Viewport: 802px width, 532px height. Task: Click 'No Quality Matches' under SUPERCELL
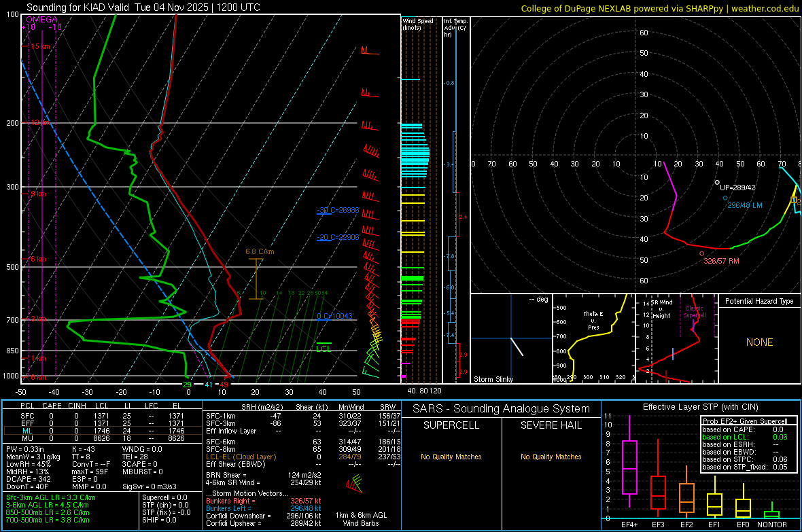451,457
